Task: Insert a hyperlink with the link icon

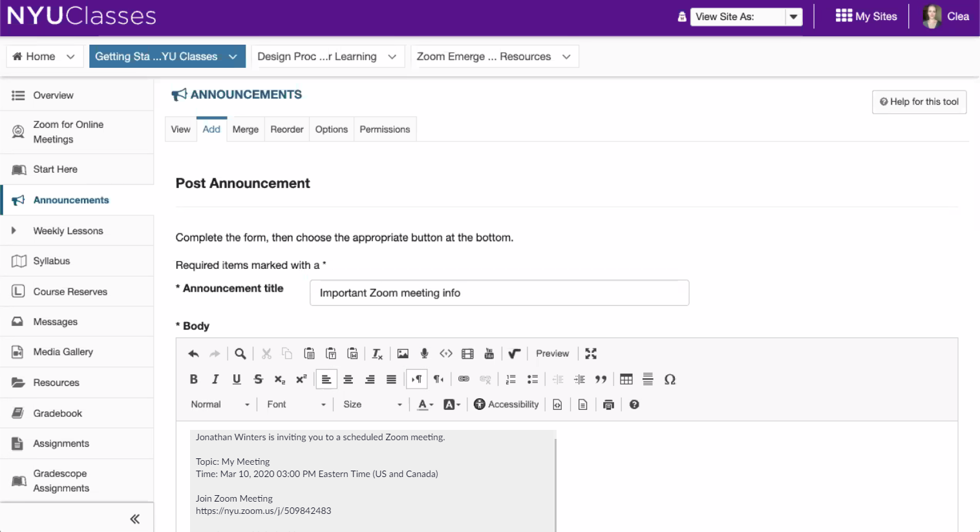Action: tap(463, 379)
